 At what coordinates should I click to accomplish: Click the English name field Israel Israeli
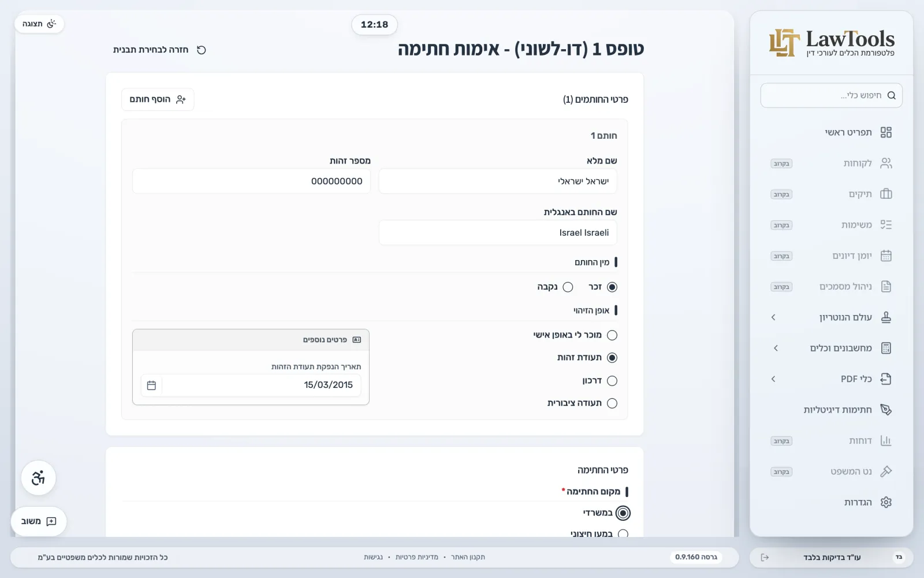[x=498, y=232]
